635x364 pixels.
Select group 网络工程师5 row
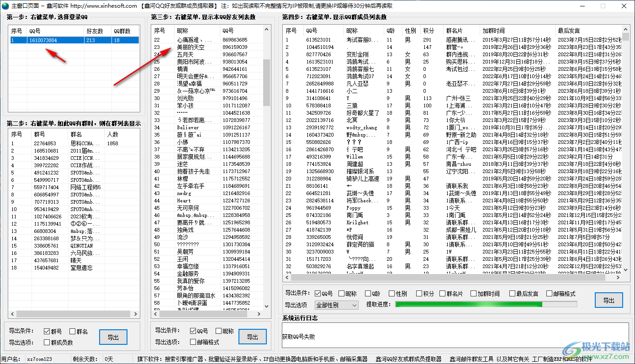tap(74, 187)
